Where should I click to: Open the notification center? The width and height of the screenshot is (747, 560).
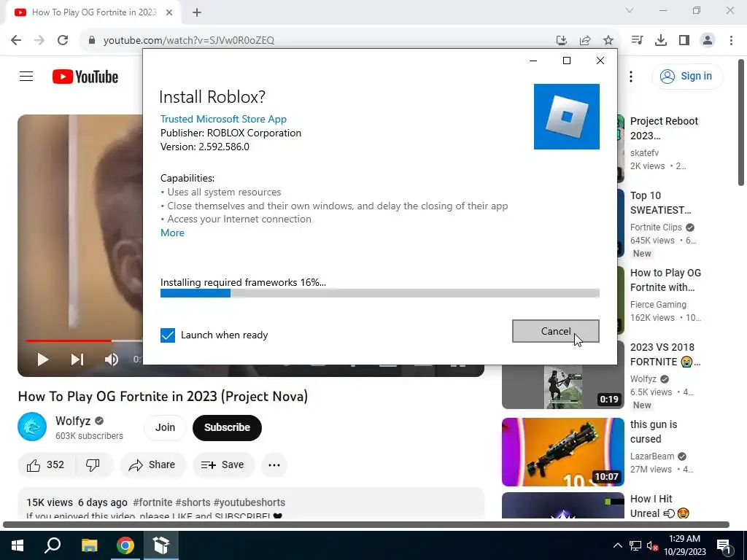pos(724,545)
